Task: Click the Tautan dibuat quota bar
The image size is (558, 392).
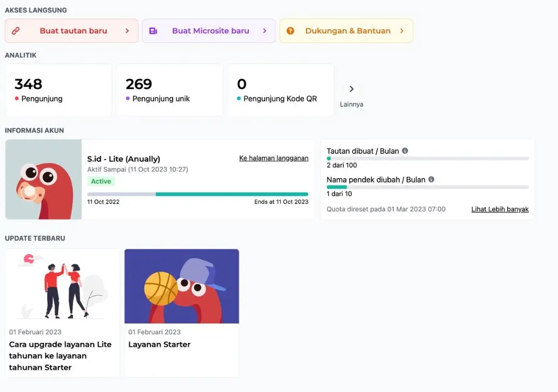Action: 427,159
